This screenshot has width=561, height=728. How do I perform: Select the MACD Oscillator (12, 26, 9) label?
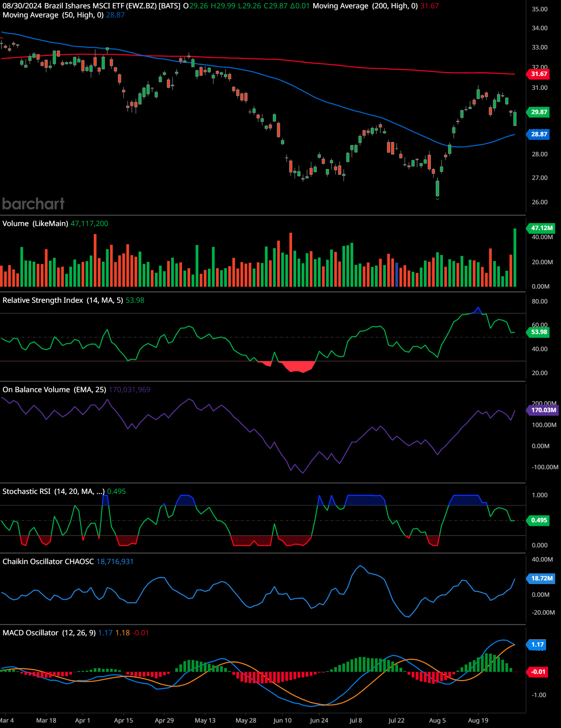tap(49, 633)
